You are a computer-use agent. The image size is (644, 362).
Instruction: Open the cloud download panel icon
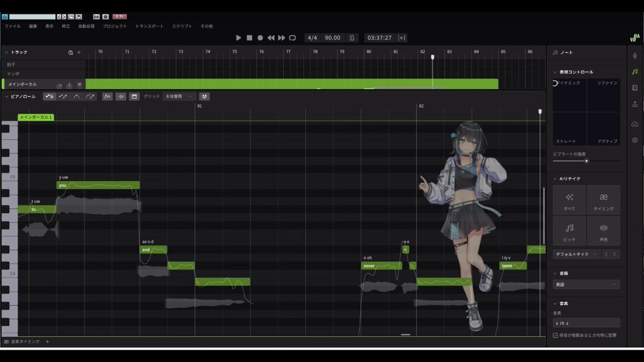pos(635,124)
